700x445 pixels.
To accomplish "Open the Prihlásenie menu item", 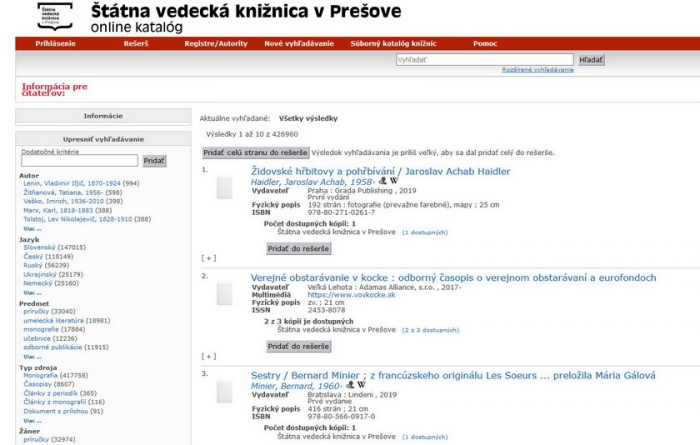I will tap(55, 44).
